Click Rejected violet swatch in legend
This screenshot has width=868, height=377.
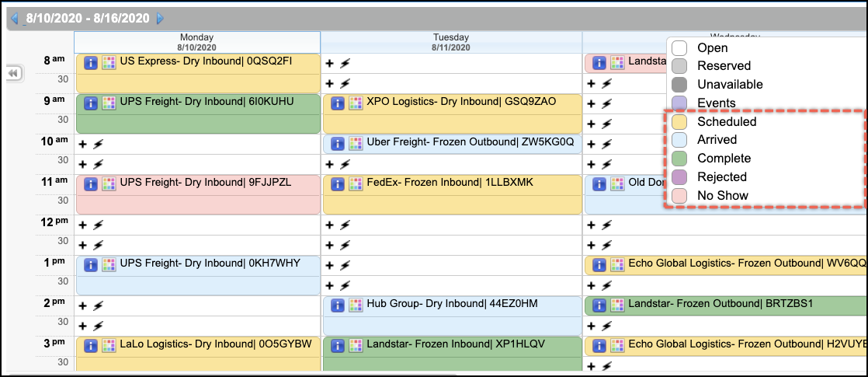(679, 177)
